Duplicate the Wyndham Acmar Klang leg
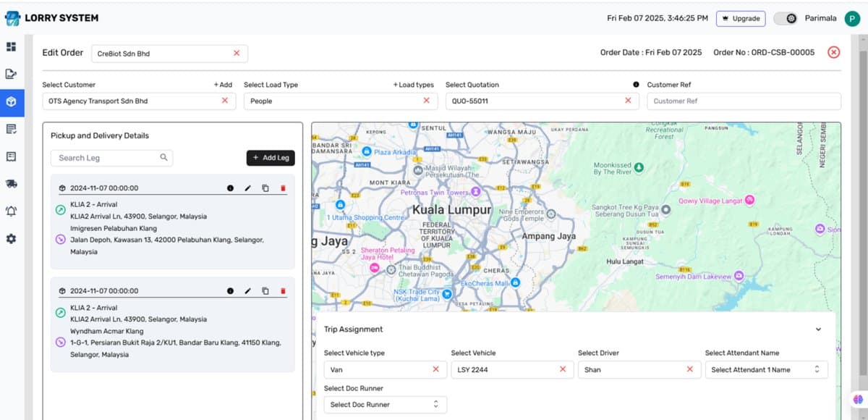The image size is (868, 420). coord(265,291)
